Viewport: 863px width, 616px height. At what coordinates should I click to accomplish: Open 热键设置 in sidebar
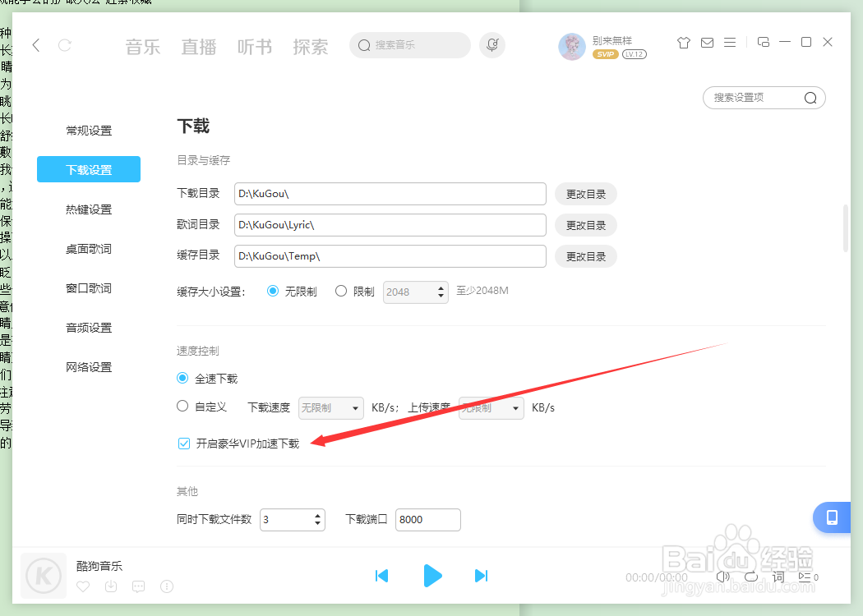pos(89,209)
